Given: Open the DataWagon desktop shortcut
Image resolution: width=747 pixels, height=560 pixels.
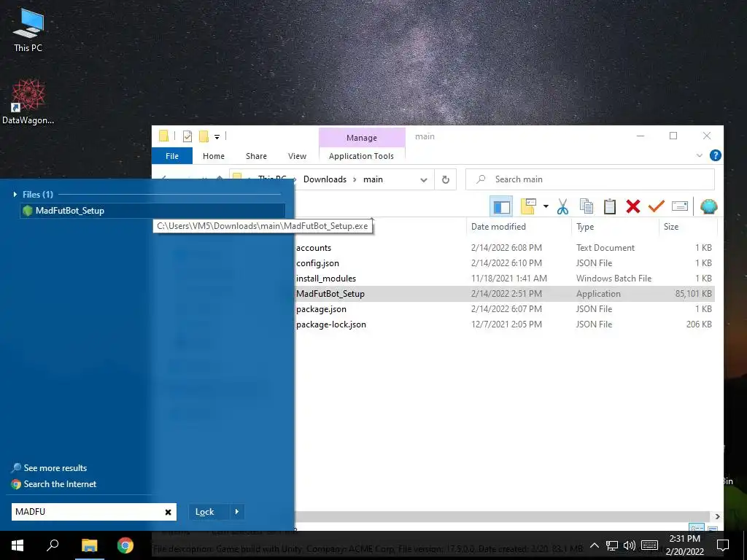Looking at the screenshot, I should tap(28, 102).
